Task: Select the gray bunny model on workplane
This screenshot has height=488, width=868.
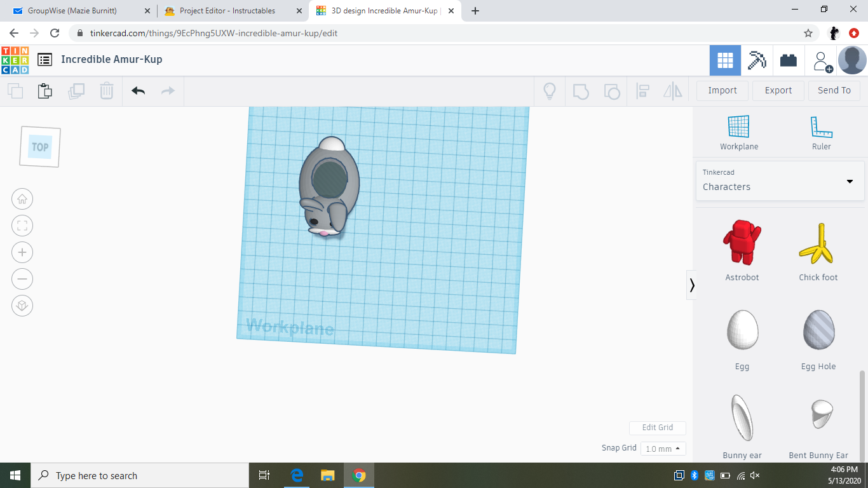Action: tap(329, 187)
